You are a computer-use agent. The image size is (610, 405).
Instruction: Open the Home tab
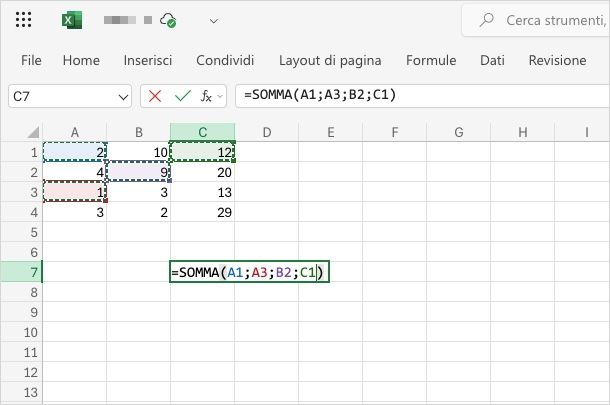(x=81, y=60)
